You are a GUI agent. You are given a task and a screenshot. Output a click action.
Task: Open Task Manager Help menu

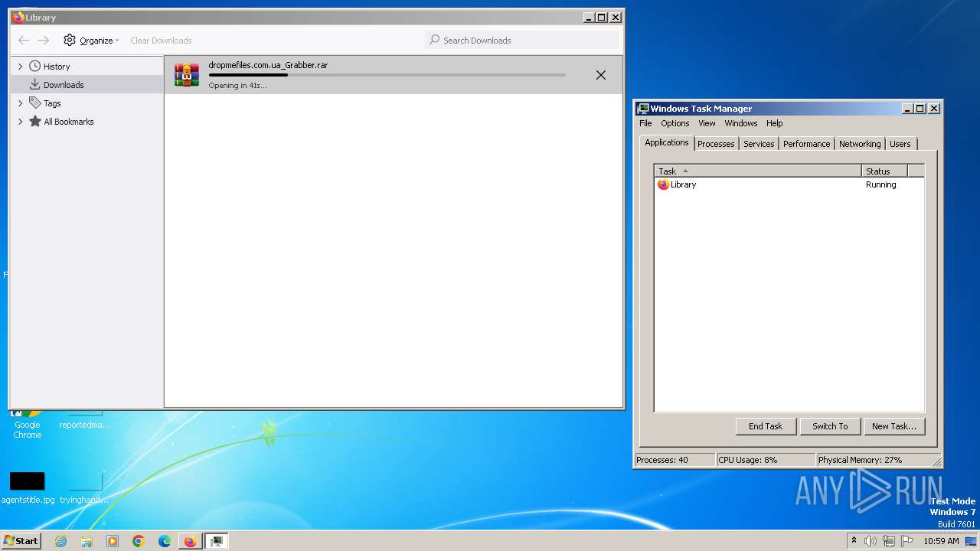click(775, 123)
